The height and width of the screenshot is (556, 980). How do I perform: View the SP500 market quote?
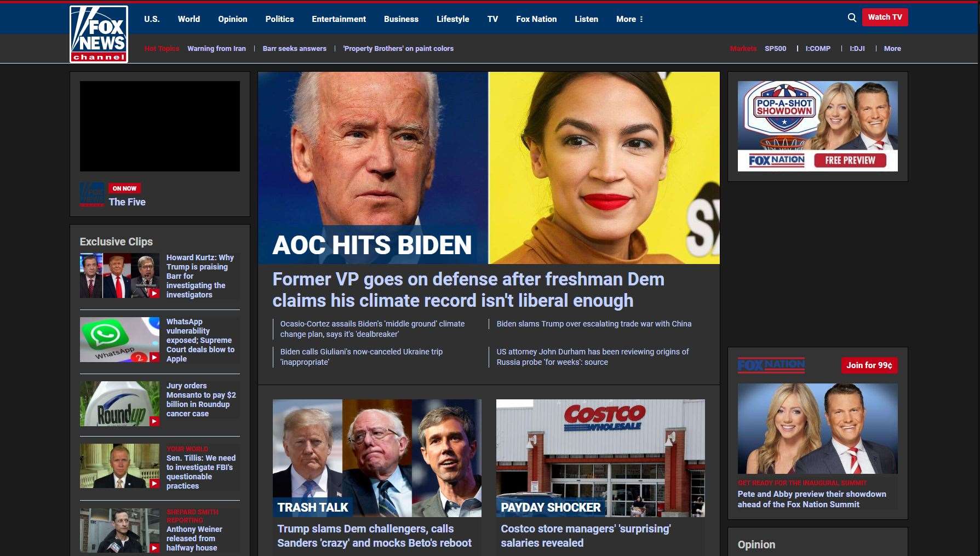click(776, 48)
